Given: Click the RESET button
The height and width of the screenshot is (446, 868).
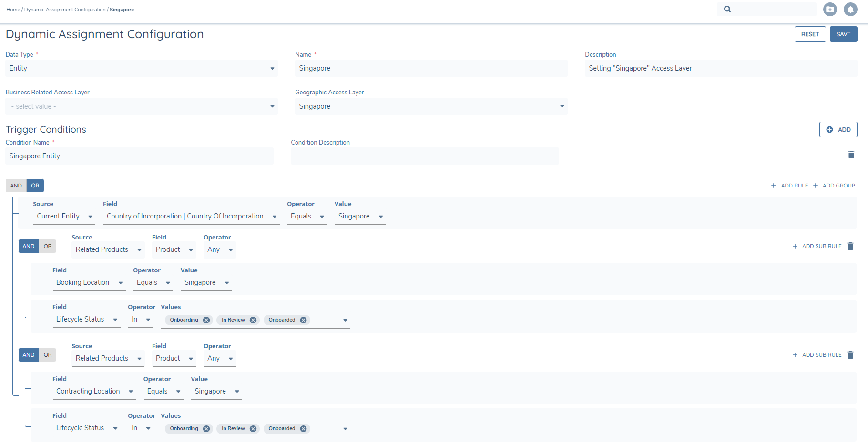Looking at the screenshot, I should coord(810,34).
